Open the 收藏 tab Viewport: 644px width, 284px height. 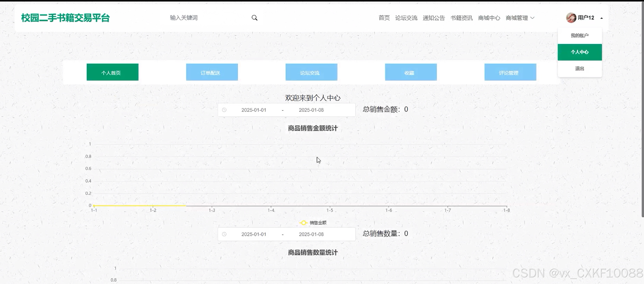[x=410, y=72]
